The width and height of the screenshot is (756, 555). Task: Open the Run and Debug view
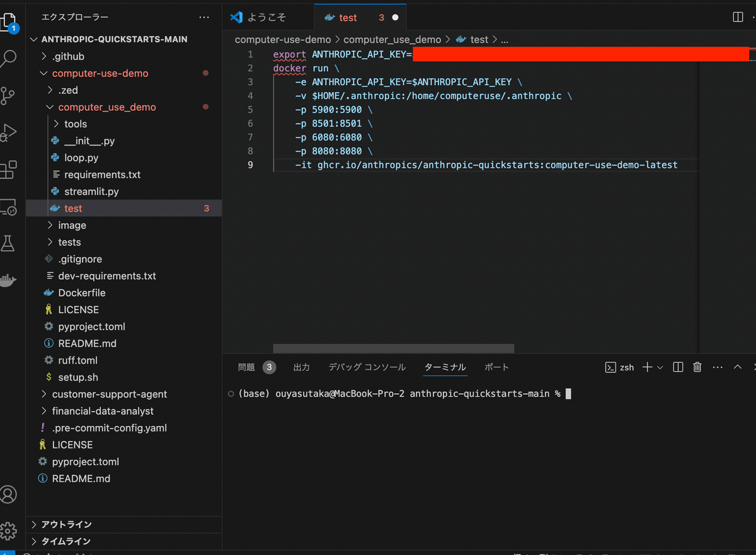(8, 132)
